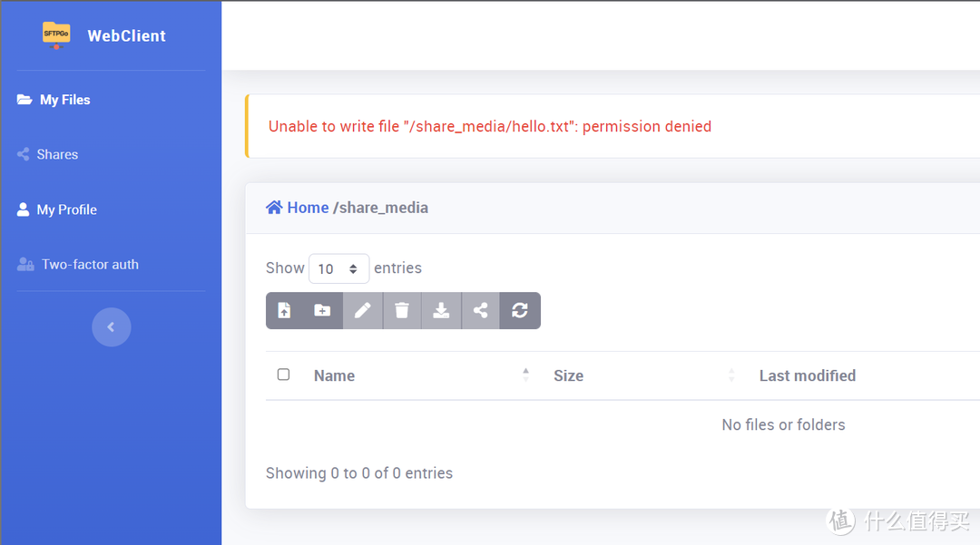The width and height of the screenshot is (980, 545).
Task: Click the share files icon
Action: 480,310
